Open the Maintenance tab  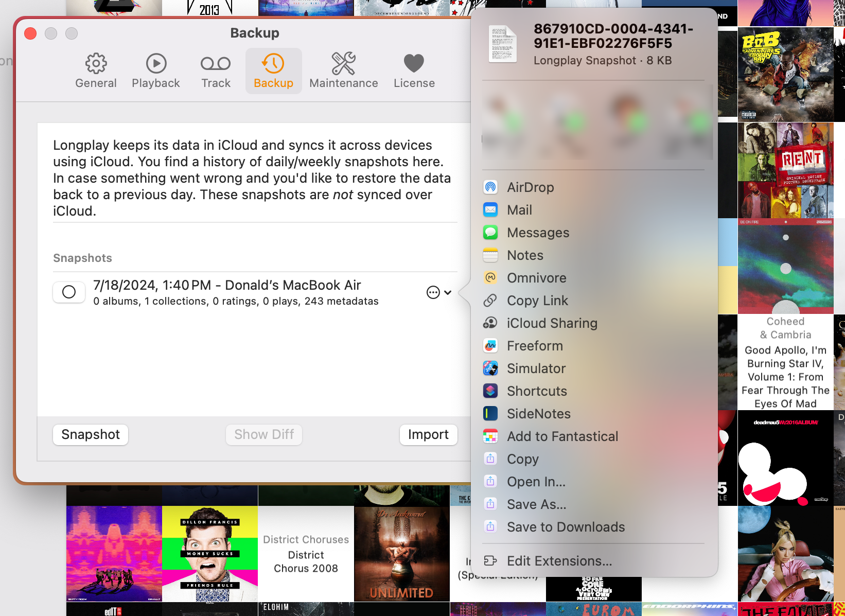(344, 71)
